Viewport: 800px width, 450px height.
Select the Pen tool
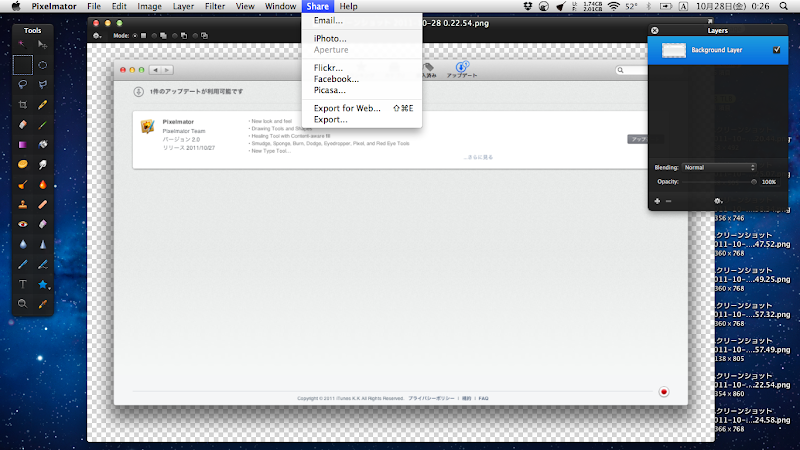[22, 264]
